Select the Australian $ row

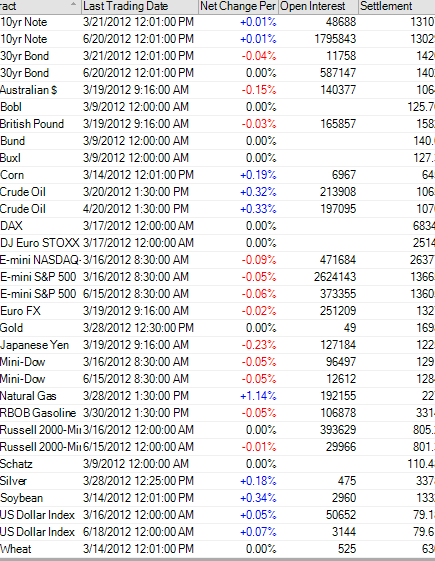[x=218, y=90]
